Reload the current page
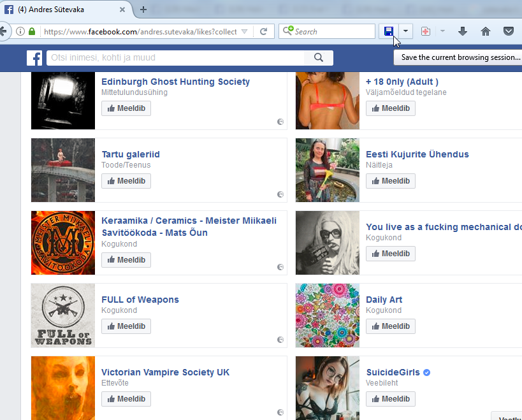This screenshot has height=420, width=522. pos(264,32)
